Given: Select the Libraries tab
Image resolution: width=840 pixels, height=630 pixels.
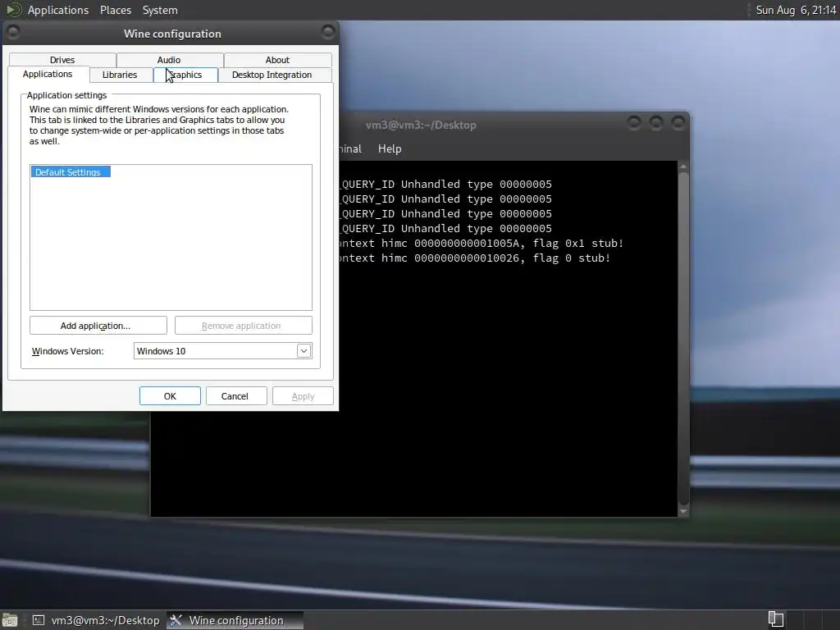Looking at the screenshot, I should (120, 75).
